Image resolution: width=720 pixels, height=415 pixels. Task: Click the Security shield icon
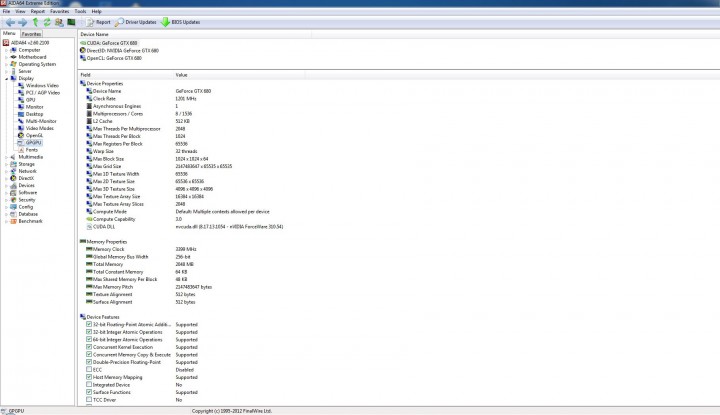coord(13,200)
